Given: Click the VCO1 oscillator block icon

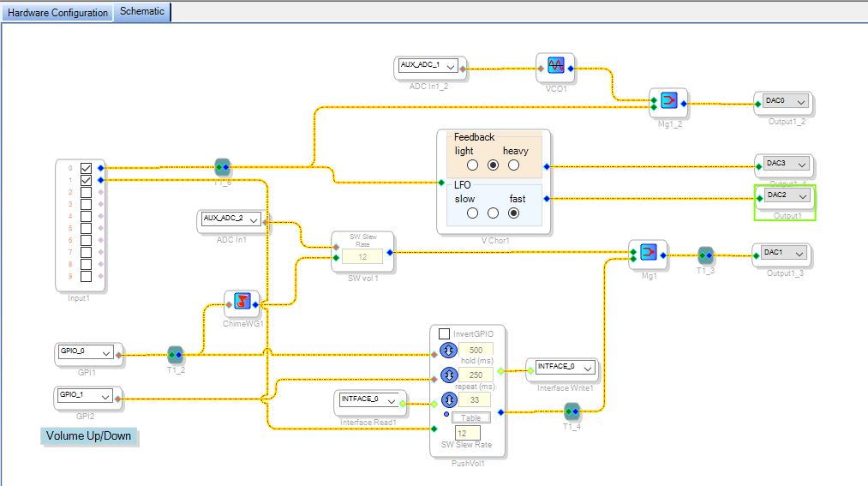Looking at the screenshot, I should coord(556,66).
